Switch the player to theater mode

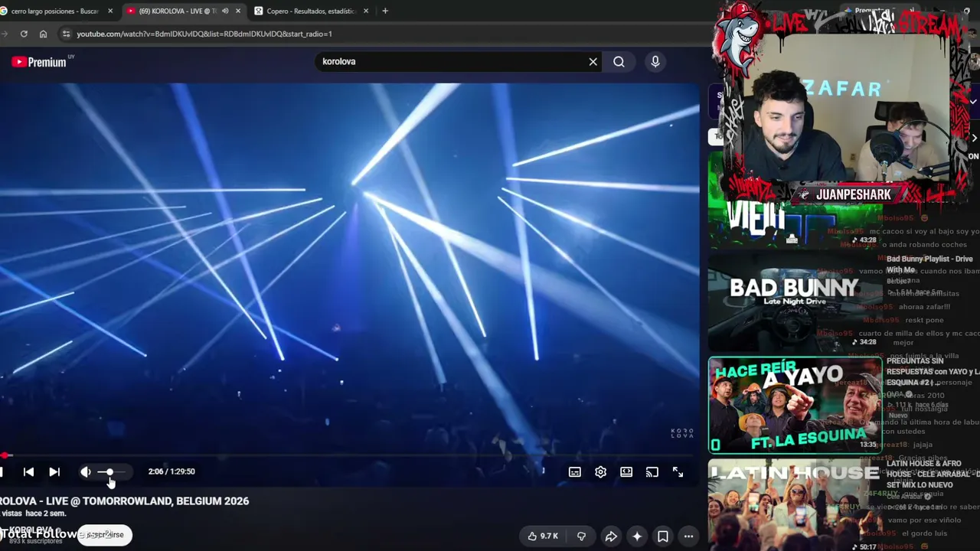pyautogui.click(x=626, y=472)
